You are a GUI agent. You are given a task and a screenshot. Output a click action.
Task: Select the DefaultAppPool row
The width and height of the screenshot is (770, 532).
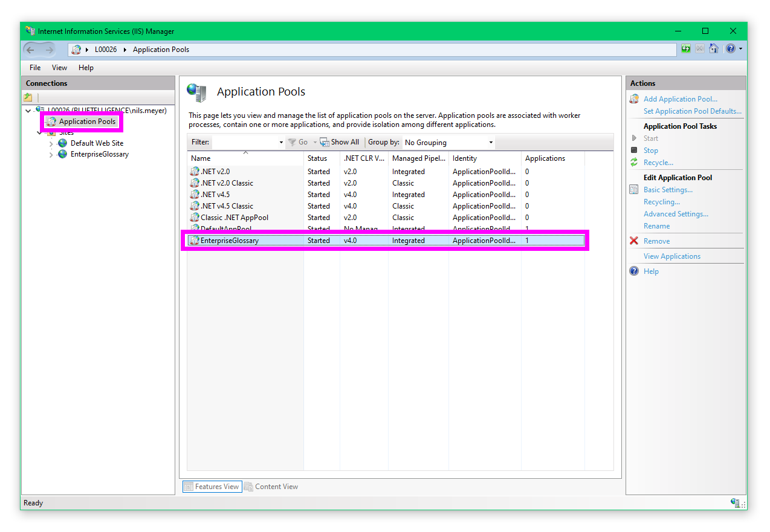(226, 228)
